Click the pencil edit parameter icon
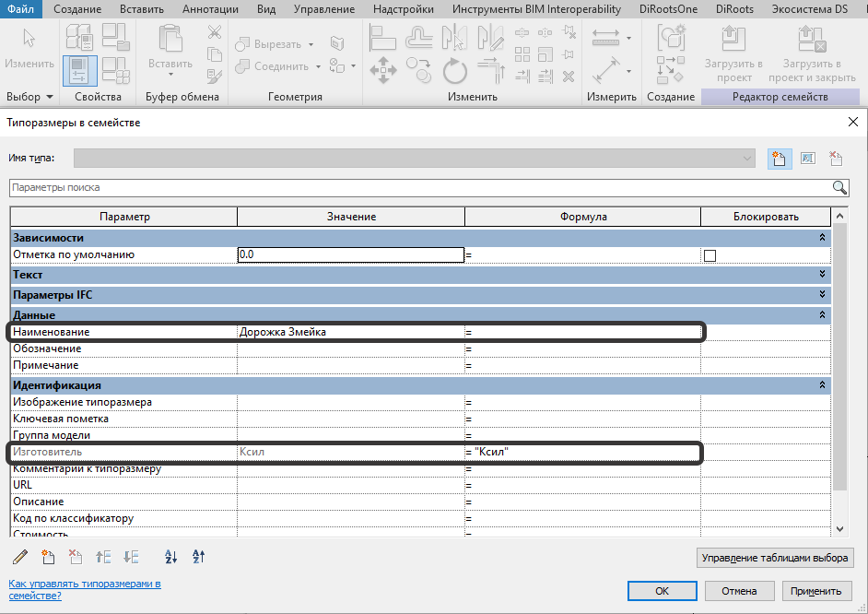 [20, 557]
